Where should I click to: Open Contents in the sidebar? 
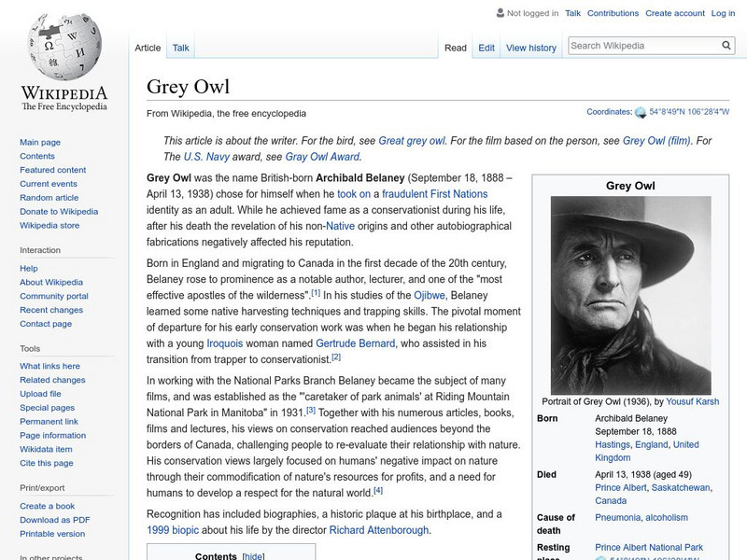[37, 156]
